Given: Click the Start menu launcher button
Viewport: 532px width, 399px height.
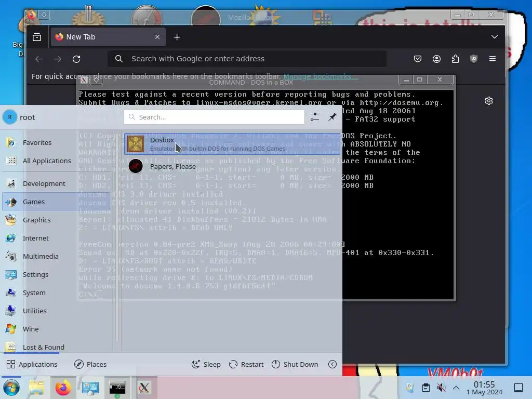Looking at the screenshot, I should 11,388.
